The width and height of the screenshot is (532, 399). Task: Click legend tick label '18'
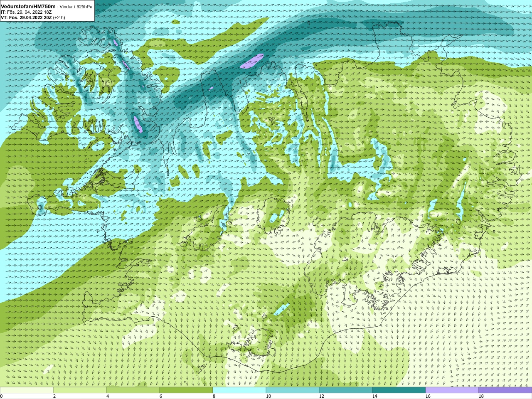click(481, 396)
